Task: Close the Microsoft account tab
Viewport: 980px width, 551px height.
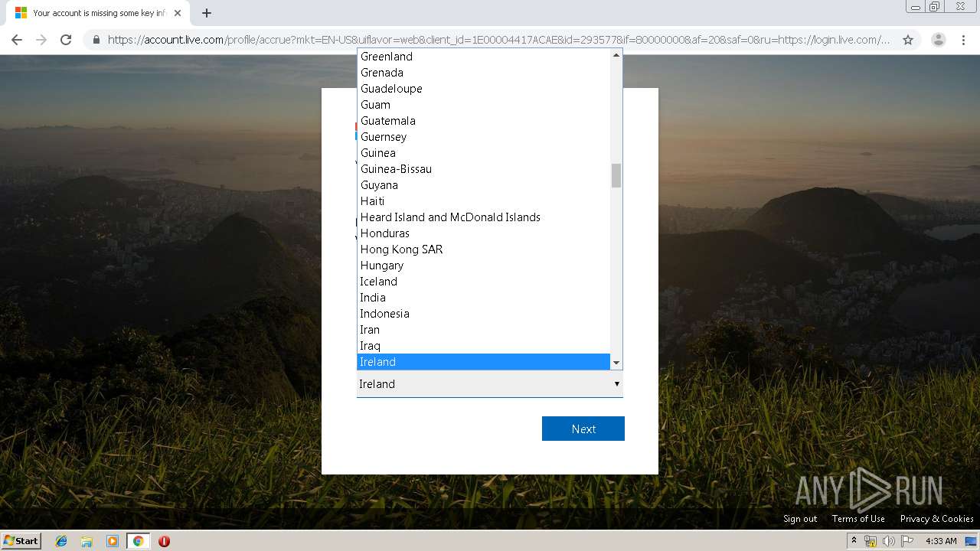Action: pyautogui.click(x=178, y=13)
